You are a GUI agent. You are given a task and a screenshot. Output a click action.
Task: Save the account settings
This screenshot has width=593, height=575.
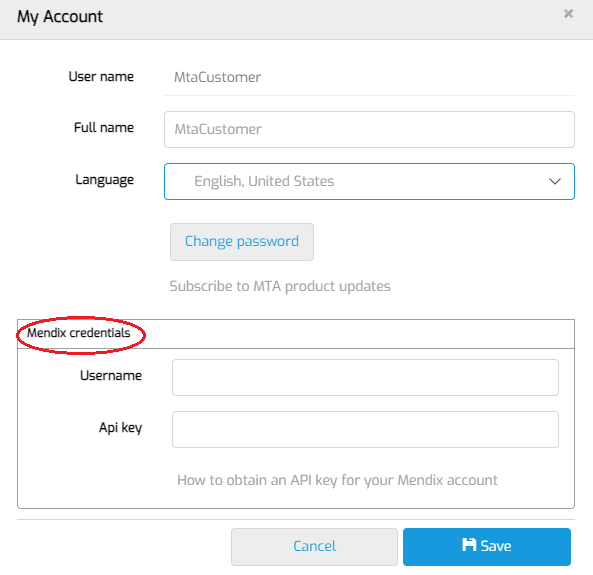pyautogui.click(x=487, y=547)
